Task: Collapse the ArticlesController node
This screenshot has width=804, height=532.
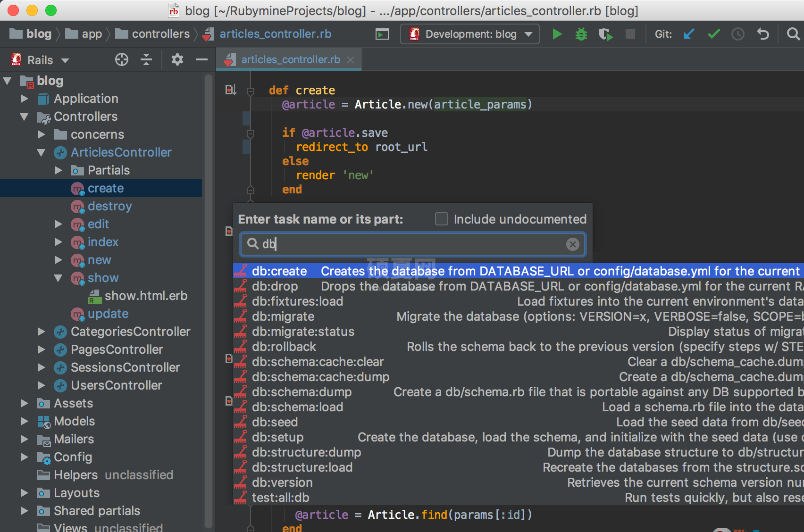Action: click(x=42, y=152)
